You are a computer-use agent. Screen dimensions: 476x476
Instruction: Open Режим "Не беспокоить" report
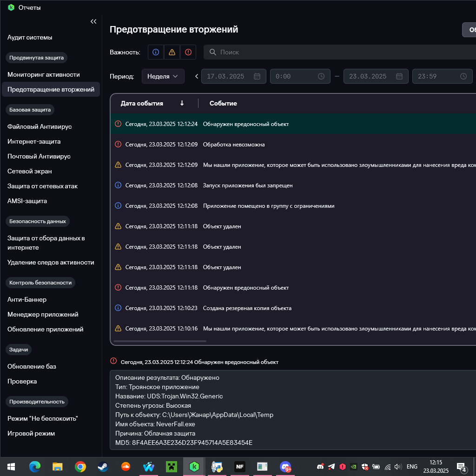pos(42,418)
